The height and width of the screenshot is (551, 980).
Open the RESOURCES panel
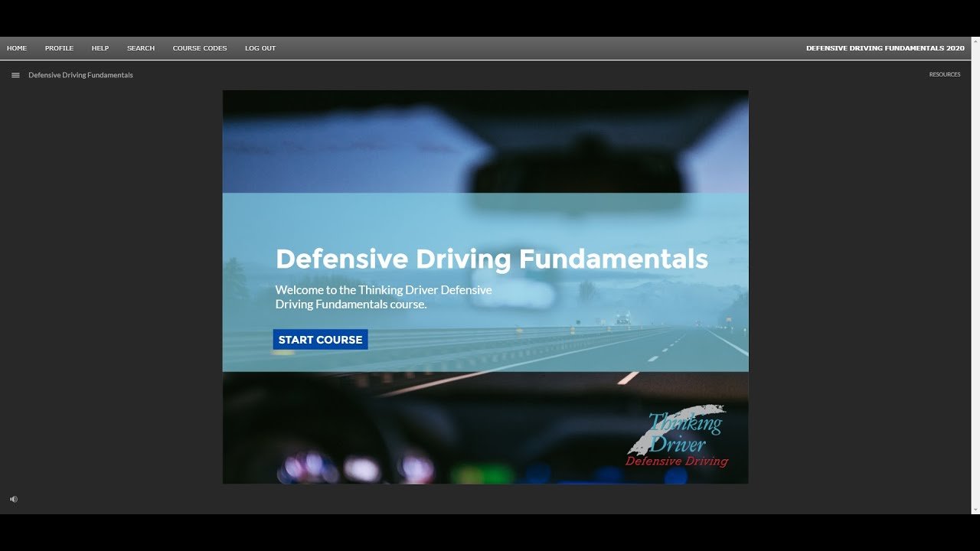[944, 75]
